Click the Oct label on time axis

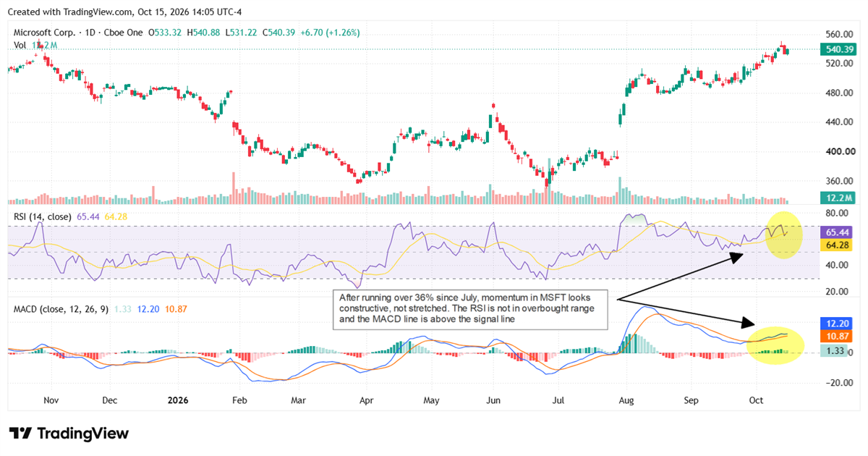[757, 400]
